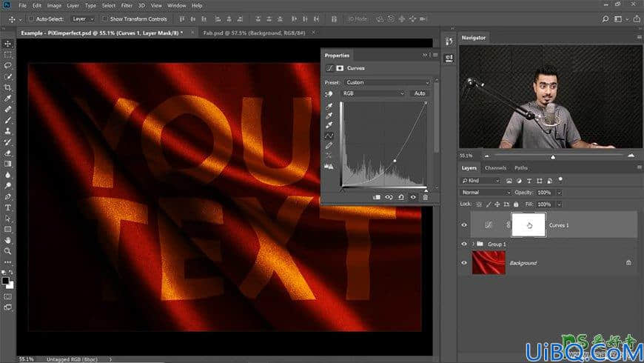Select the Lasso tool

8,65
